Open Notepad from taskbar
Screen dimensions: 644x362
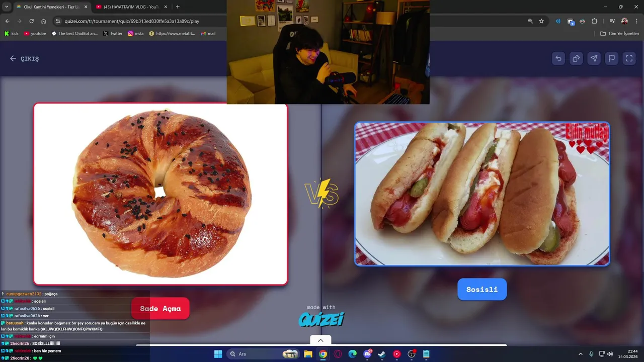coord(426,354)
